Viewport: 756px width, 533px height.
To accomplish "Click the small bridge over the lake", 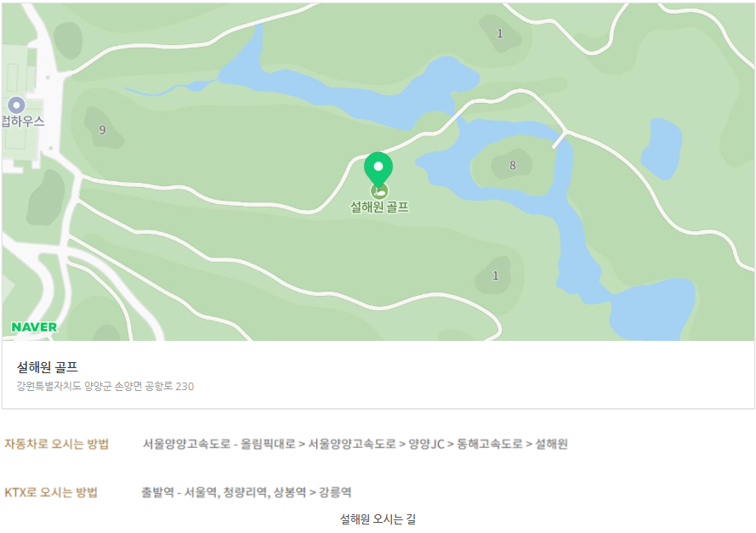I will [x=560, y=139].
